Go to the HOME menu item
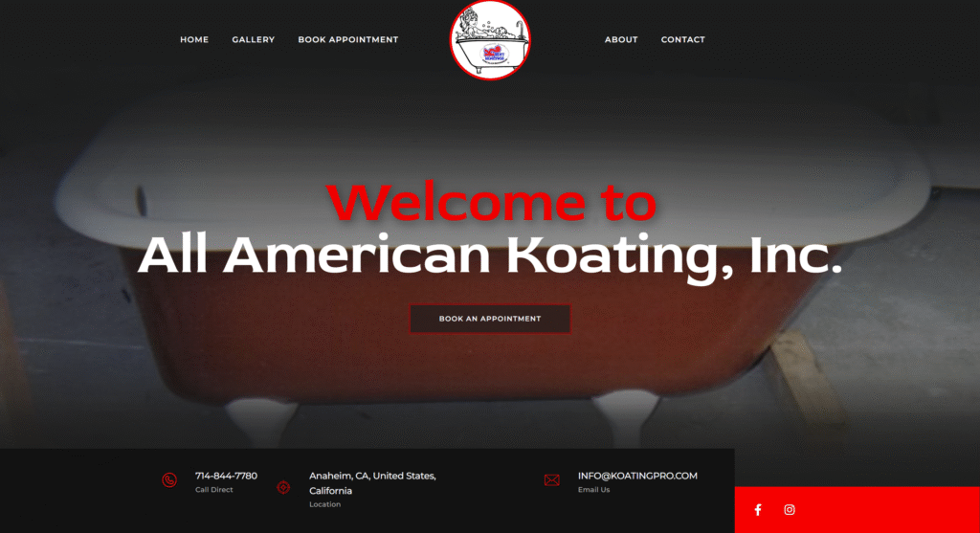The width and height of the screenshot is (980, 533). [x=194, y=39]
